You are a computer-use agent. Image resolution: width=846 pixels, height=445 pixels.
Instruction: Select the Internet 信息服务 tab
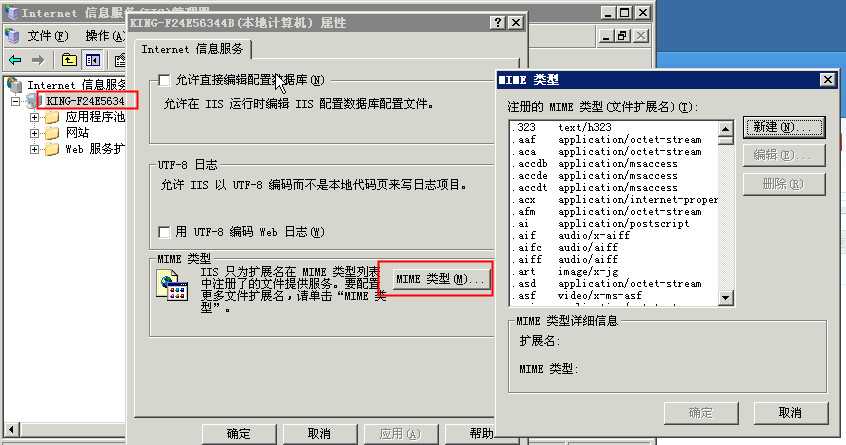click(x=193, y=49)
